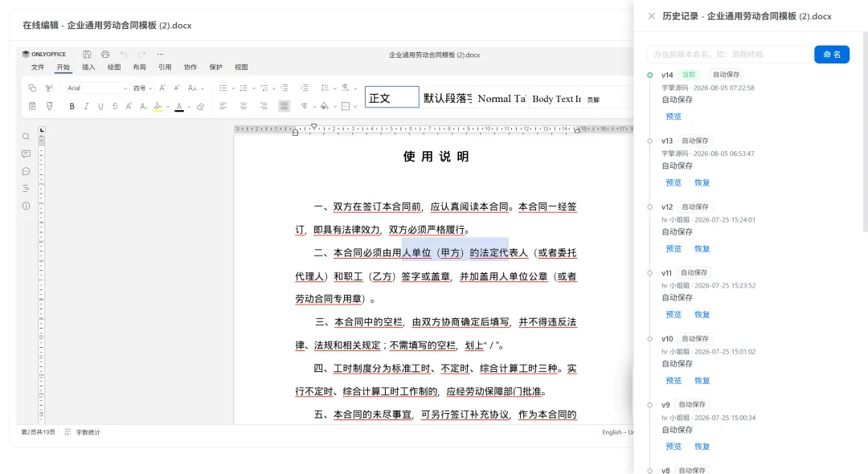Click the blue 命名 button

click(832, 54)
